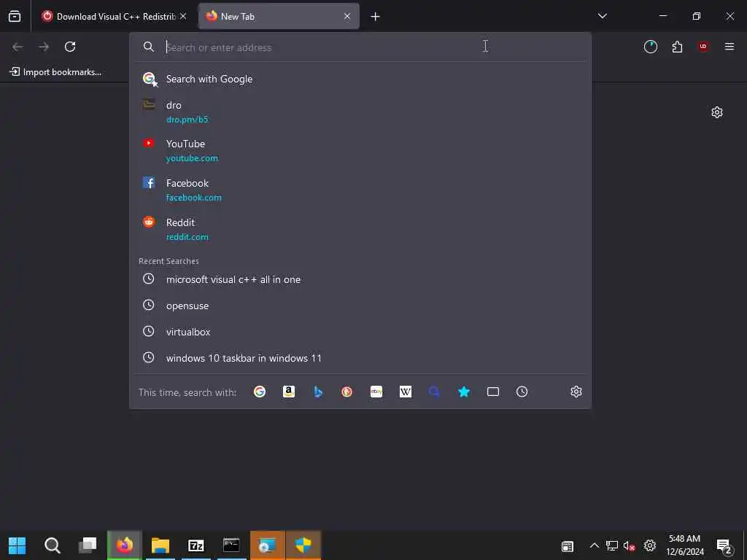747x560 pixels.
Task: Pick recent search 'windows 10 taskbar in windows 11'
Action: coord(360,358)
